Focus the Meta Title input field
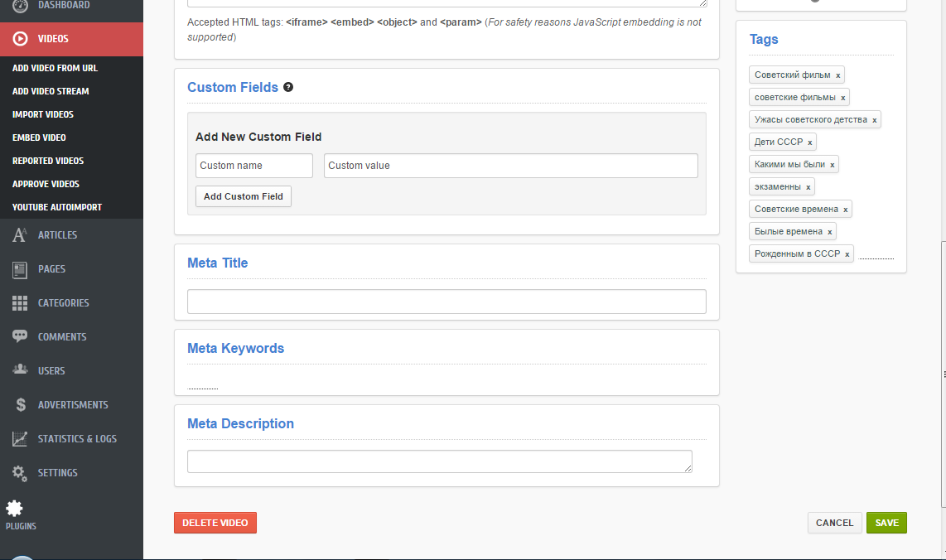 pyautogui.click(x=446, y=302)
